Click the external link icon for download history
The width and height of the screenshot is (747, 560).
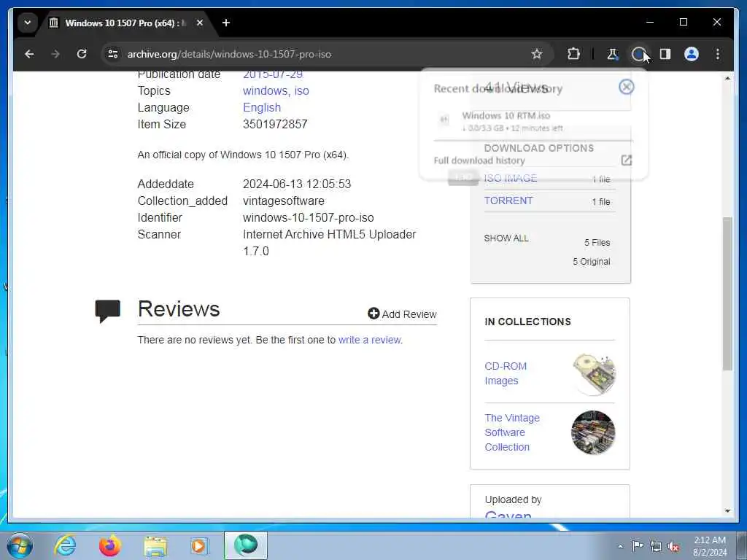click(x=627, y=160)
